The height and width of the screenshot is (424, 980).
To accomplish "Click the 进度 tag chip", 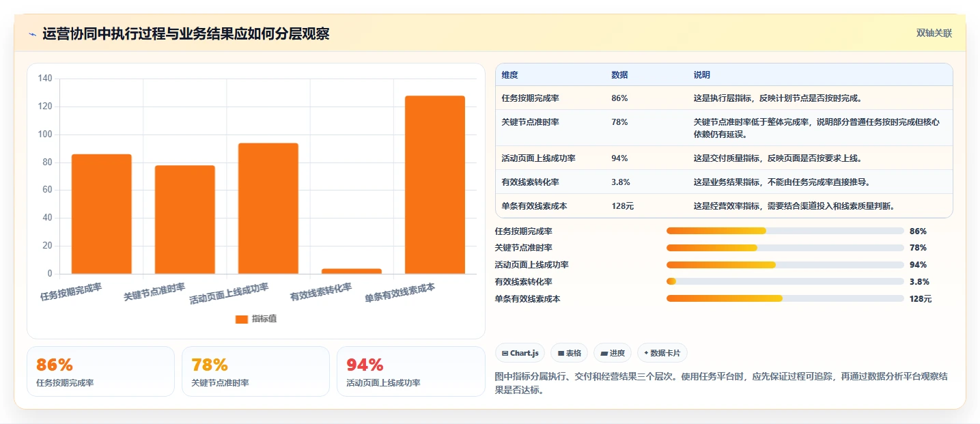I will [613, 353].
